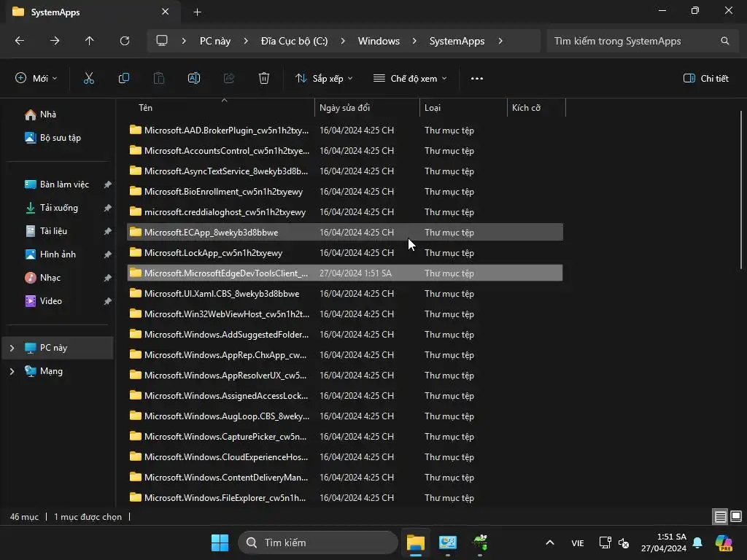Image resolution: width=747 pixels, height=560 pixels.
Task: Select Microsoft.ECApp_8wekyb3d8bbwe folder
Action: 345,233
